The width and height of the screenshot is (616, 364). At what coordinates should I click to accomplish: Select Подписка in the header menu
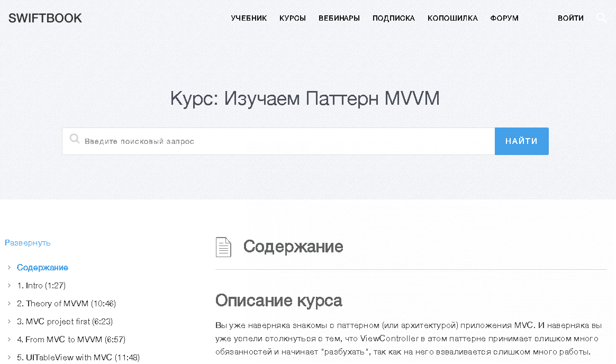click(394, 18)
